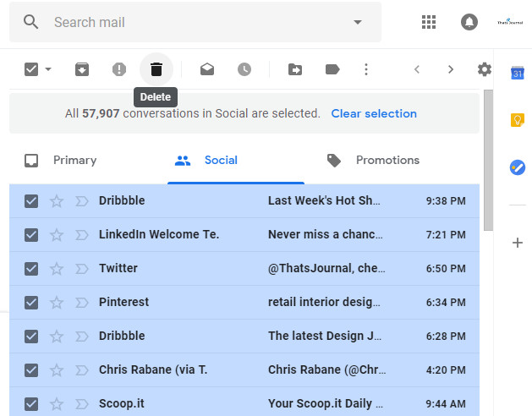Screen dimensions: 532x416
Task: Uncheck the 6:28 PM Dribbble email
Action: (31, 337)
